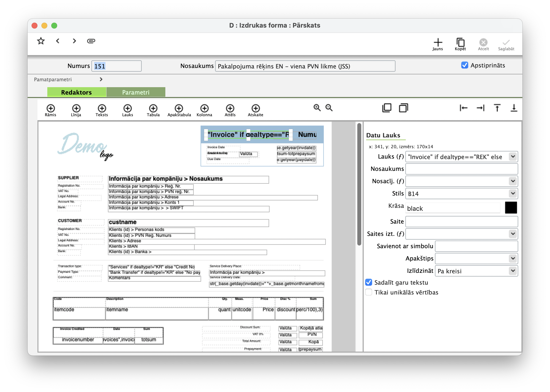Attach a file with the paperclip icon
The height and width of the screenshot is (392, 550).
91,41
